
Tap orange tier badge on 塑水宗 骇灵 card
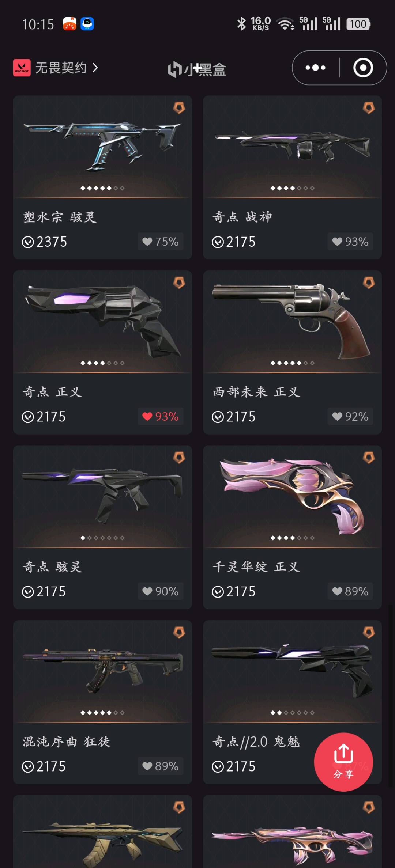click(x=179, y=108)
